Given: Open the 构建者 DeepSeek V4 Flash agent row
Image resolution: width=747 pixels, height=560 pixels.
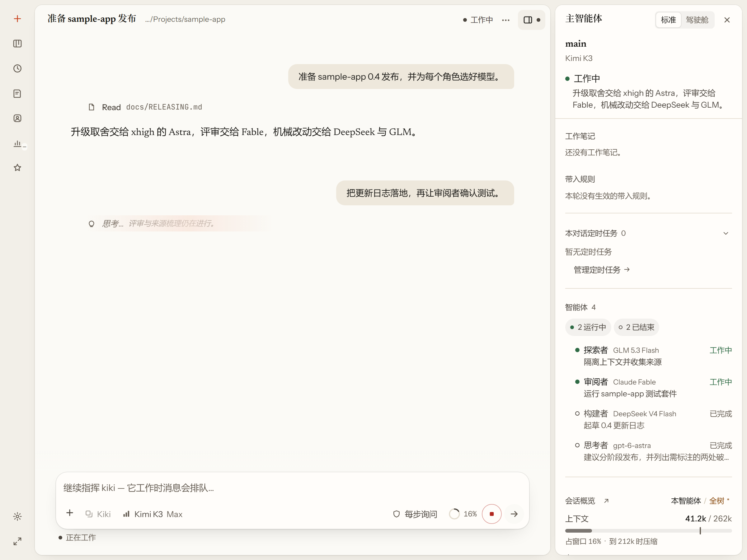Looking at the screenshot, I should 653,419.
